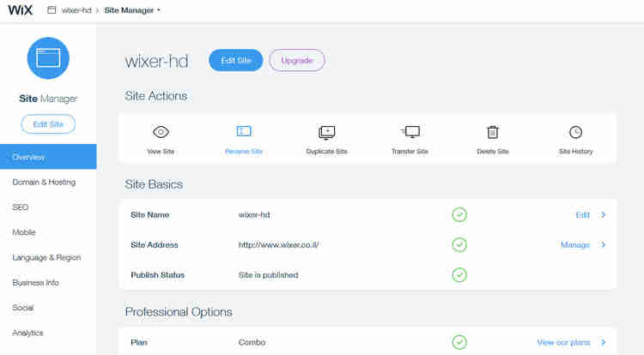
Task: Click the Wix logo
Action: 20,9
